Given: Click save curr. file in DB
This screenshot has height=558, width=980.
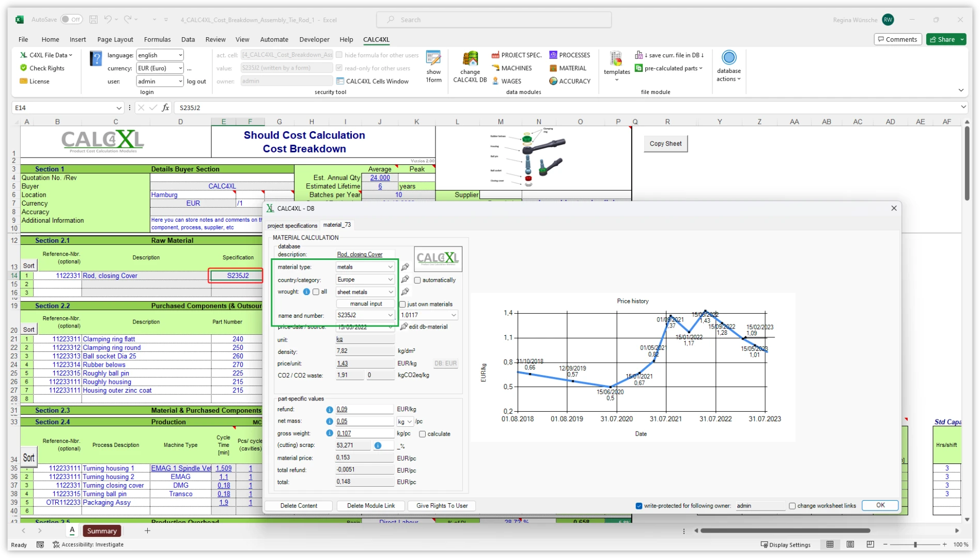Looking at the screenshot, I should (x=669, y=55).
